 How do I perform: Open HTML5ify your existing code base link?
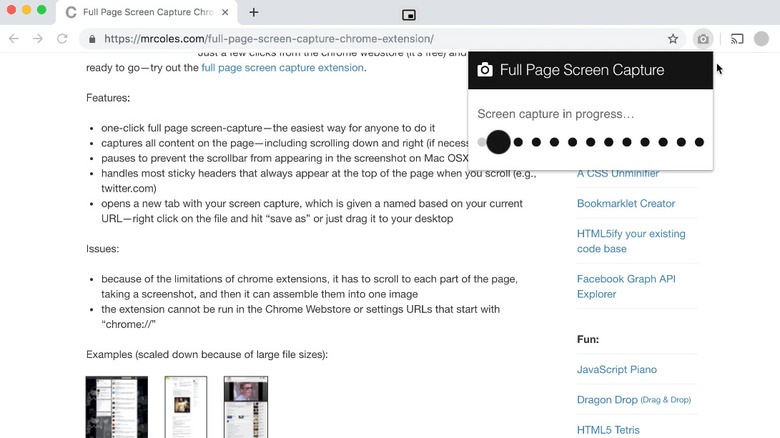(x=631, y=241)
